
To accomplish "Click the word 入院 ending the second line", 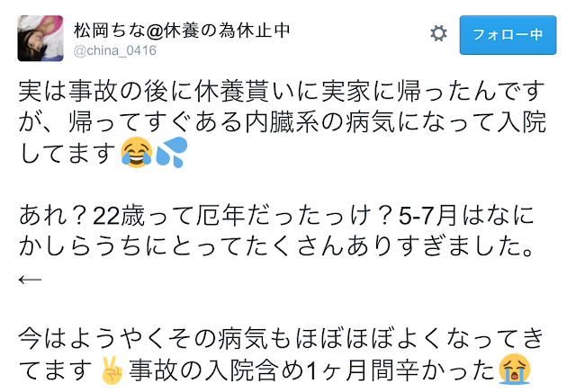I will click(x=522, y=122).
